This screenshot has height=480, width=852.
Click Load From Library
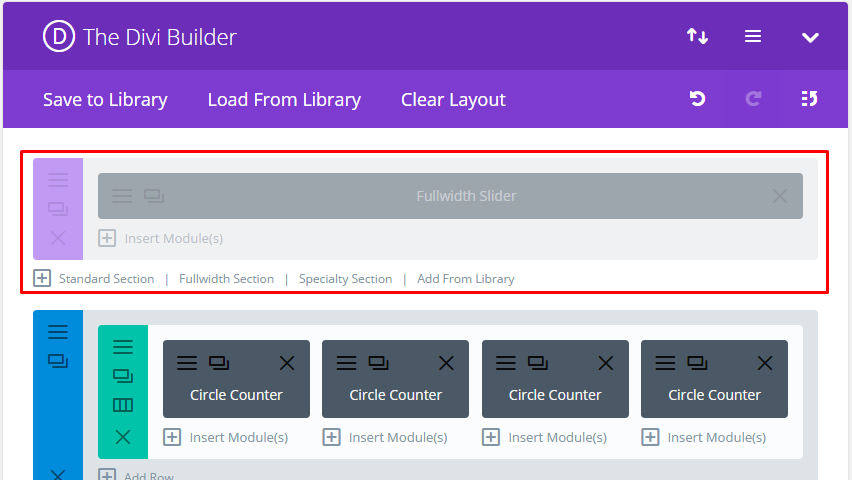284,99
